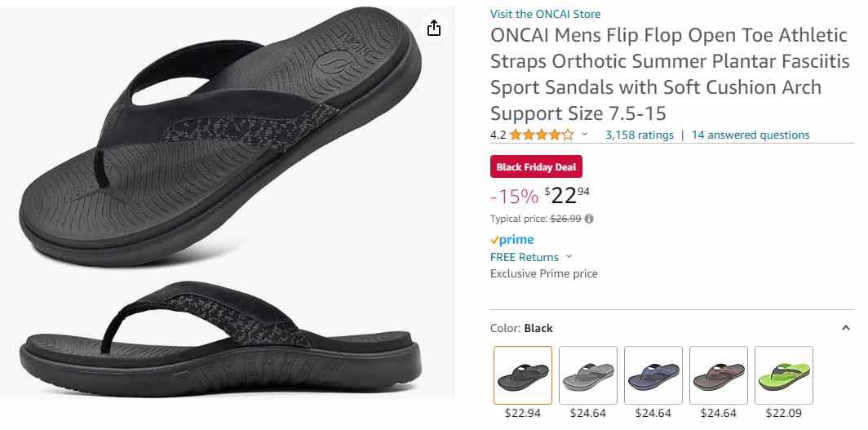Pick the green flip flop color swatch
868x430 pixels.
pos(784,375)
